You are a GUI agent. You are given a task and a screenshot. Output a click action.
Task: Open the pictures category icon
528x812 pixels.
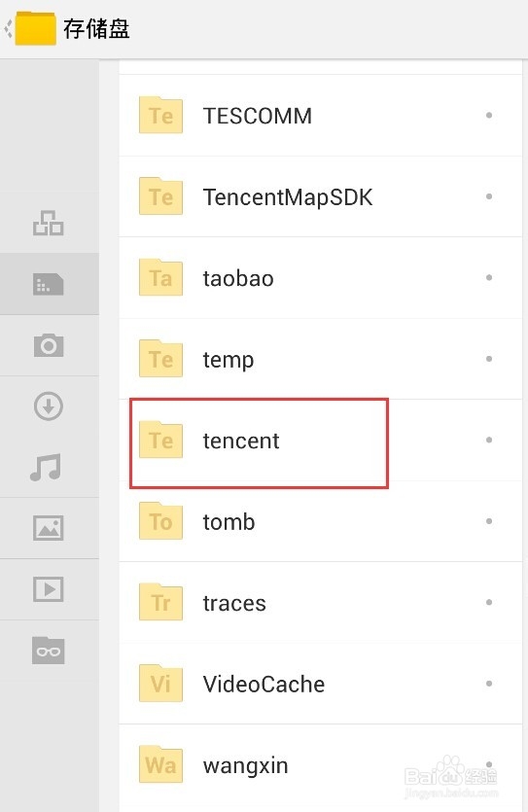[49, 528]
